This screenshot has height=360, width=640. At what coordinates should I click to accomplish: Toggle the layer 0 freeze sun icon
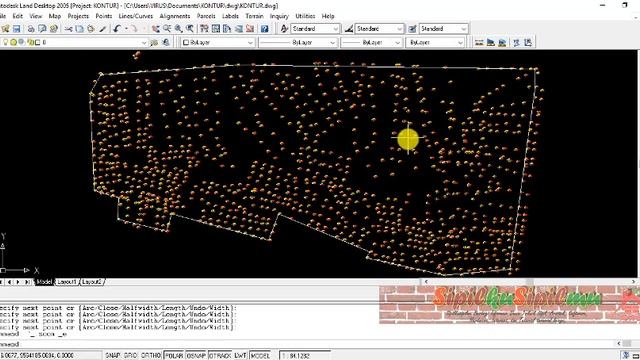pos(13,42)
